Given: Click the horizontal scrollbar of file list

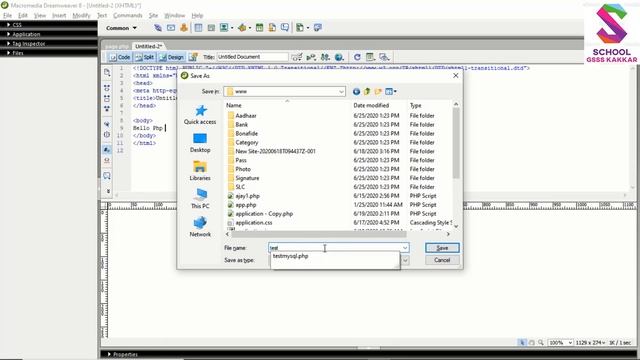Looking at the screenshot, I should (319, 234).
